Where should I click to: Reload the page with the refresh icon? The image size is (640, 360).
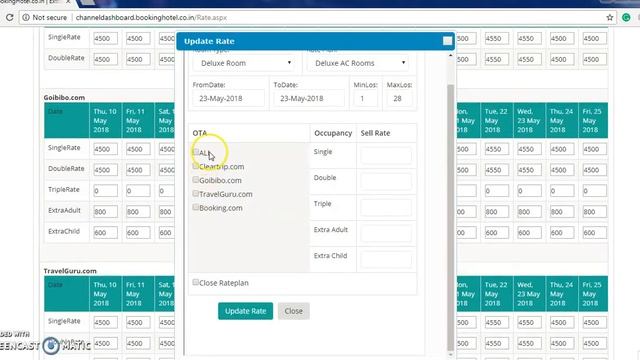point(9,18)
